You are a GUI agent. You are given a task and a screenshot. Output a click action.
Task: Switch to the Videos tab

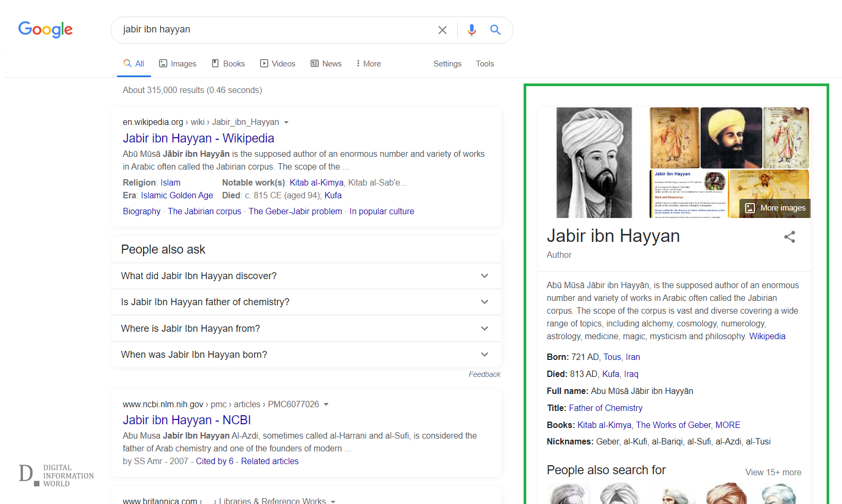coord(277,64)
